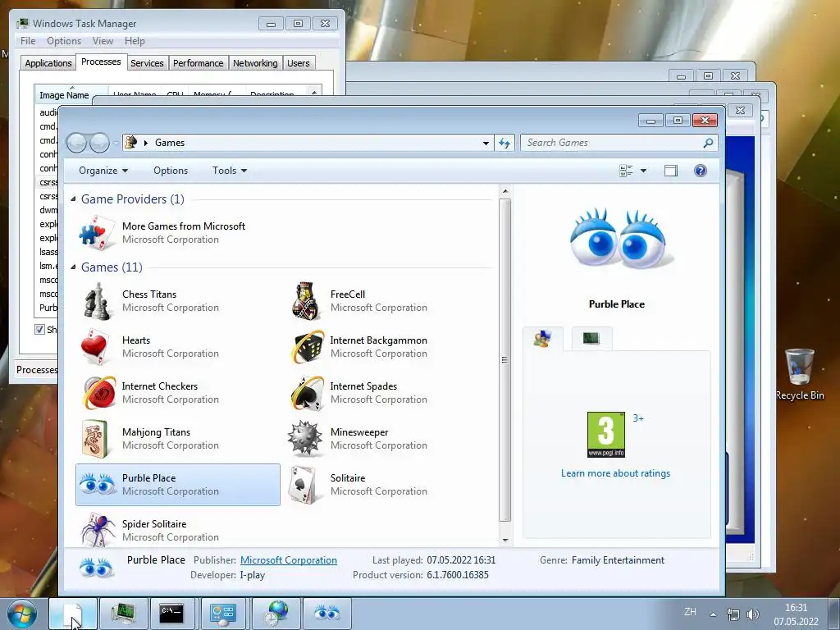840x630 pixels.
Task: Open the recent pages dropdown arrow
Action: pos(115,143)
